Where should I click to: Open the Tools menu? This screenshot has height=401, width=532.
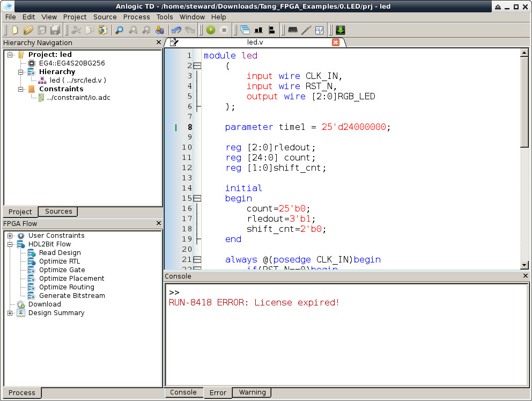[165, 17]
